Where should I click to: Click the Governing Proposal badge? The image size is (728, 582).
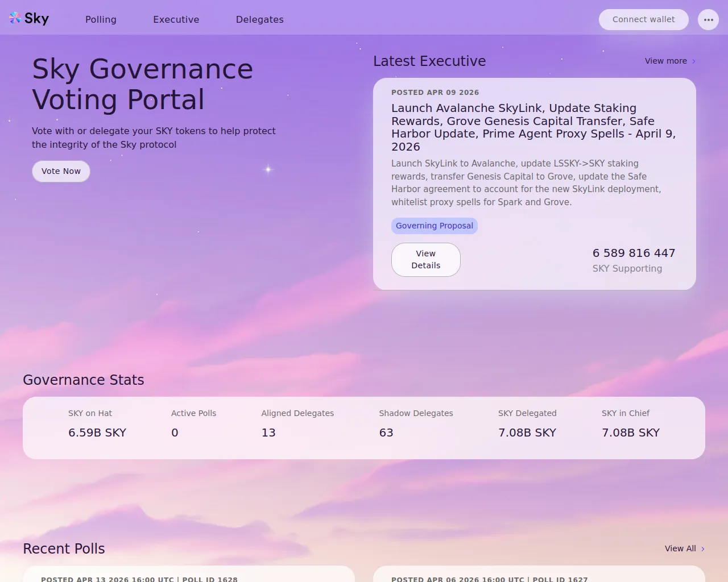pyautogui.click(x=435, y=226)
